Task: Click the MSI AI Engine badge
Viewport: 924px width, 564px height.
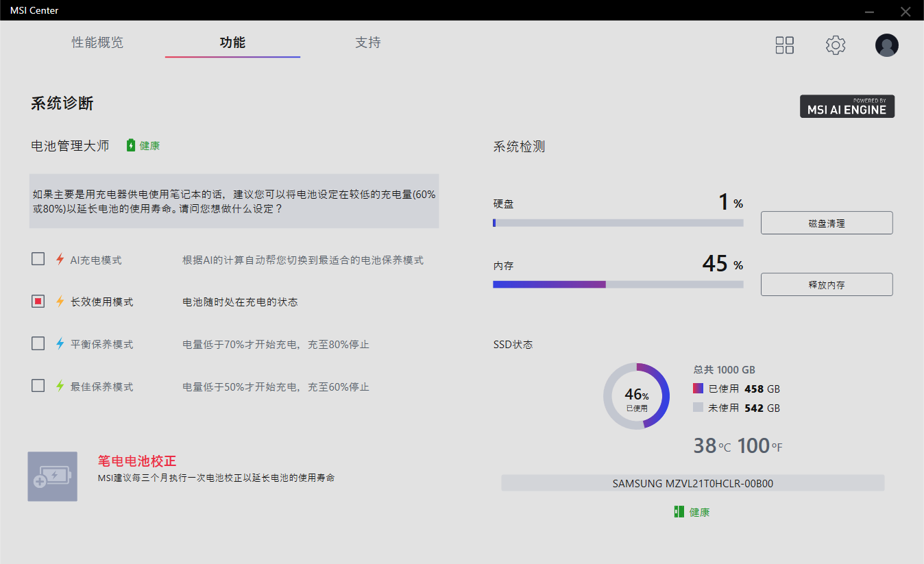Action: pos(847,106)
